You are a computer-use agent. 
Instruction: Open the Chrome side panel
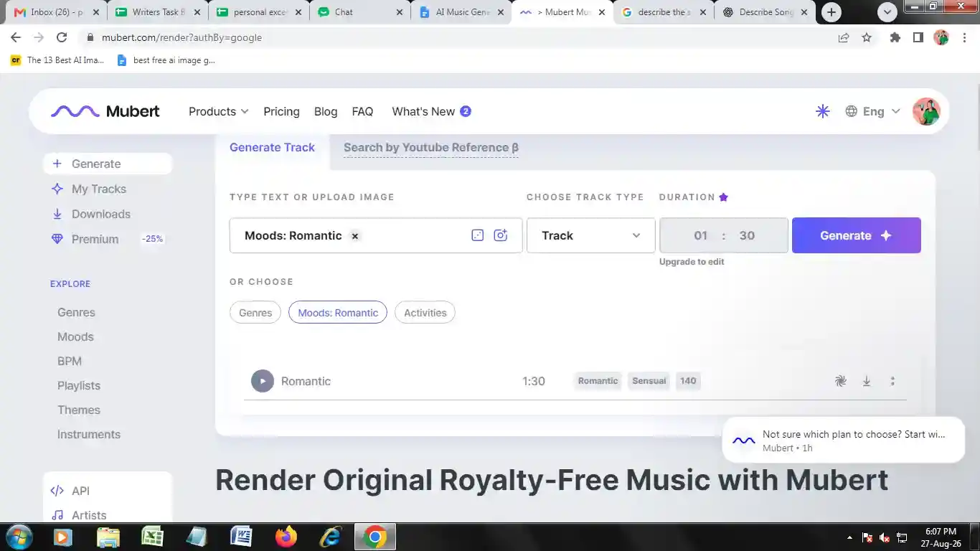918,37
